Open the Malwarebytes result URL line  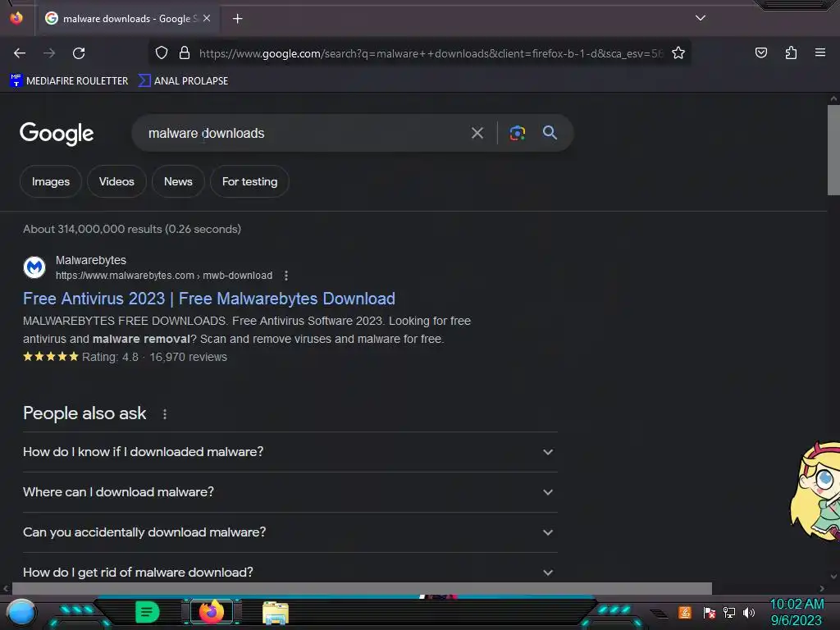click(164, 276)
